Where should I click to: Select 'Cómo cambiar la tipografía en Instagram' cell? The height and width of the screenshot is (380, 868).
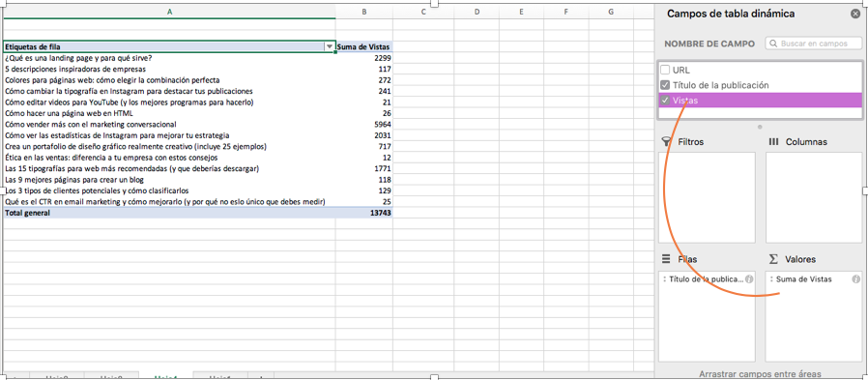(169, 92)
